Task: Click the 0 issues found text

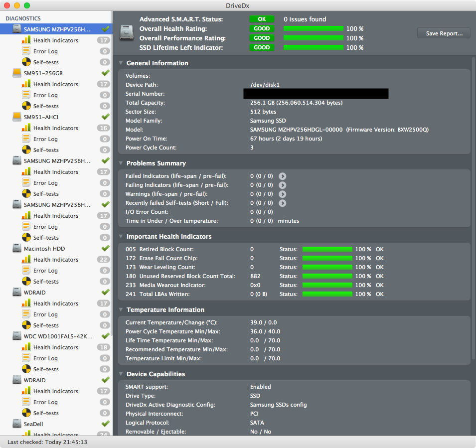Action: 305,19
